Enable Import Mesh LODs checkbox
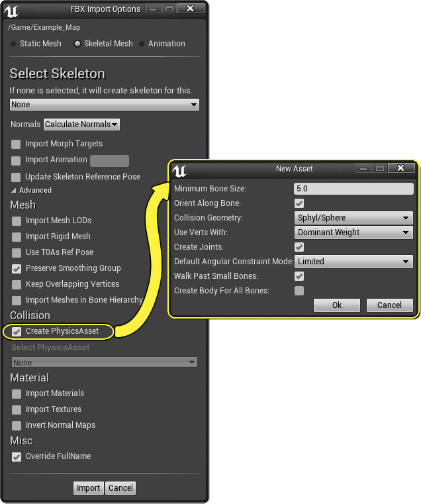421x504 pixels. [17, 221]
